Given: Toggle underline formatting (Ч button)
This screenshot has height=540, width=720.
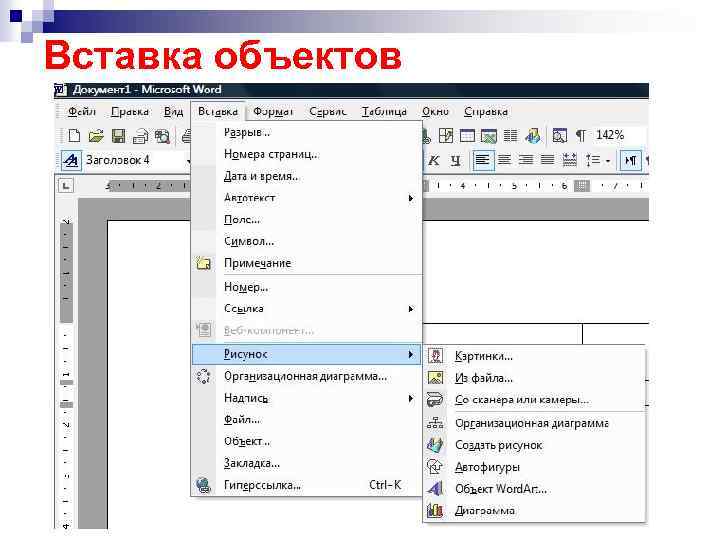Looking at the screenshot, I should (456, 160).
